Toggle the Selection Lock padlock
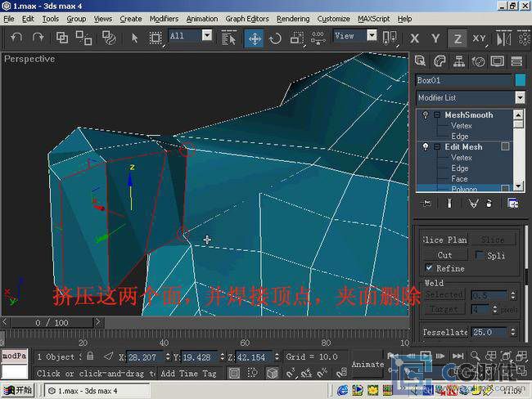532x399 pixels. 90,356
